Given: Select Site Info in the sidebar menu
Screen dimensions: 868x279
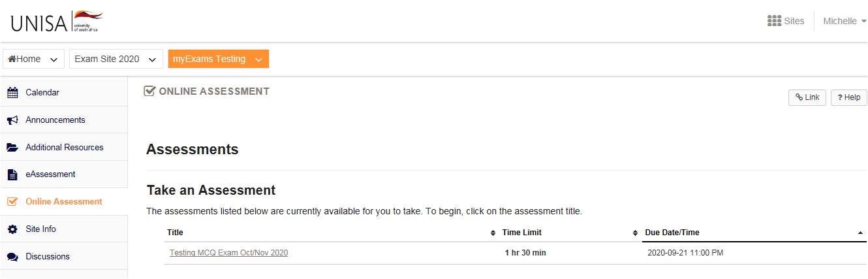Looking at the screenshot, I should [64, 229].
